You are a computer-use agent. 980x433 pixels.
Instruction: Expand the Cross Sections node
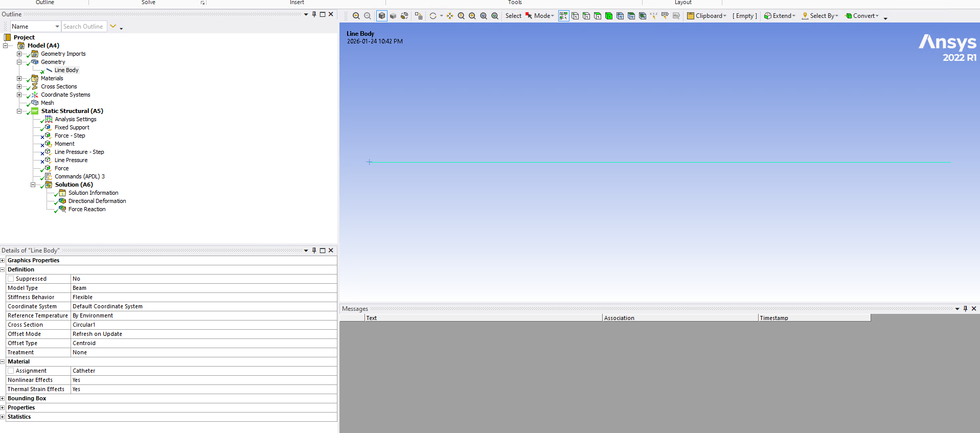click(19, 86)
